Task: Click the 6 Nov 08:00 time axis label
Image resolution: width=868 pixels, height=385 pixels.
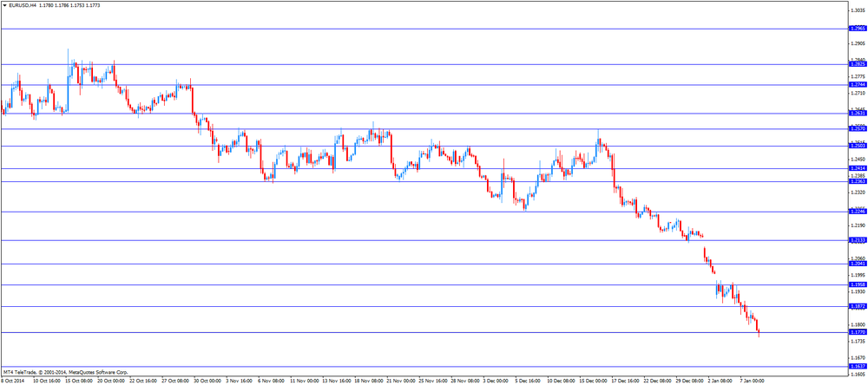Action: [x=272, y=382]
